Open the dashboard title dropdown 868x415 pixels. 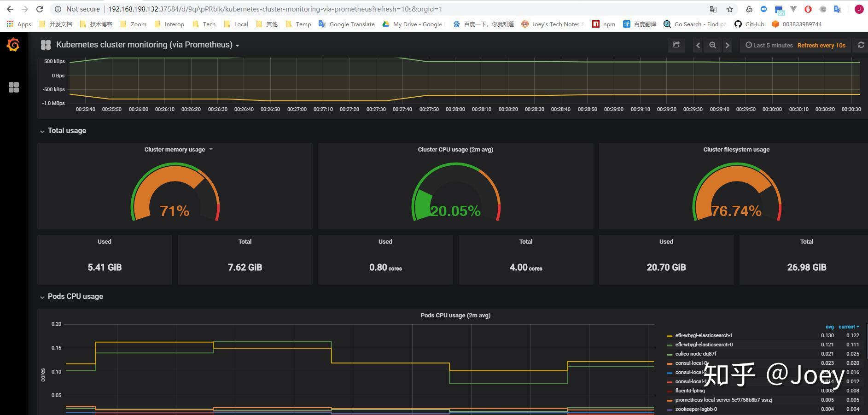[x=237, y=45]
